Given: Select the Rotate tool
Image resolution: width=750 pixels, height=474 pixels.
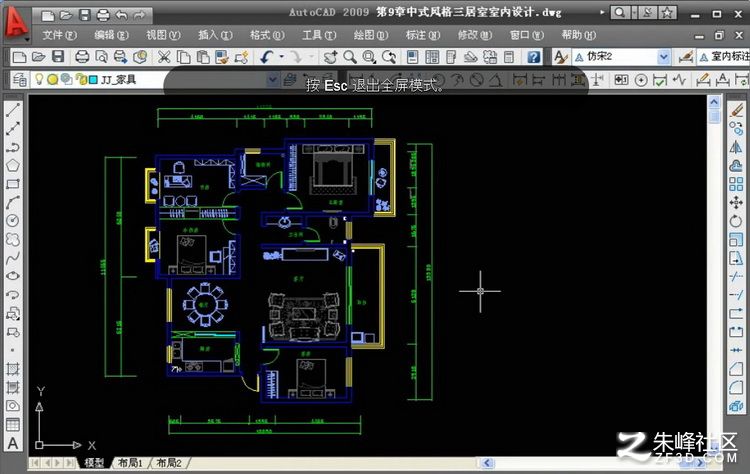Looking at the screenshot, I should pos(737,221).
